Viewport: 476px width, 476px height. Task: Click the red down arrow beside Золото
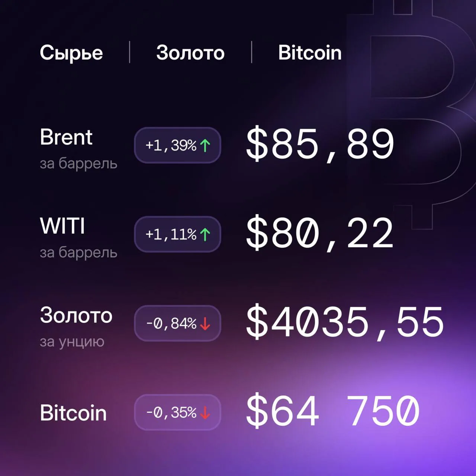click(205, 324)
